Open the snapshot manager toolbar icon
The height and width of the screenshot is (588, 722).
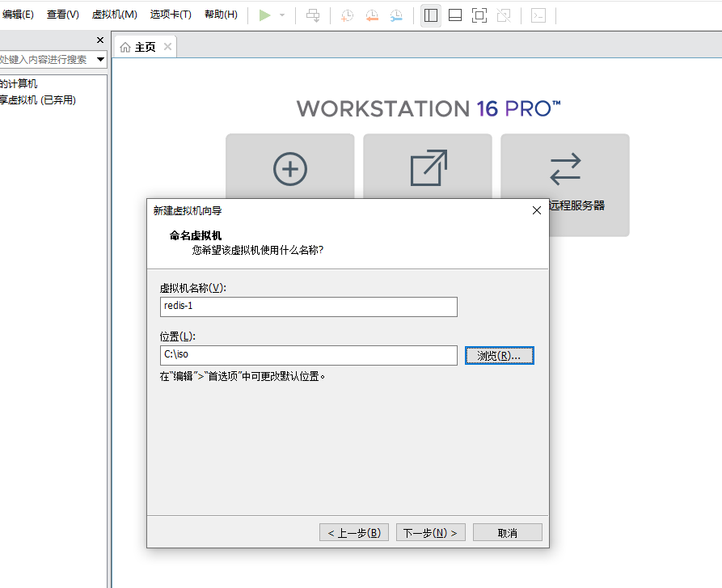[396, 15]
